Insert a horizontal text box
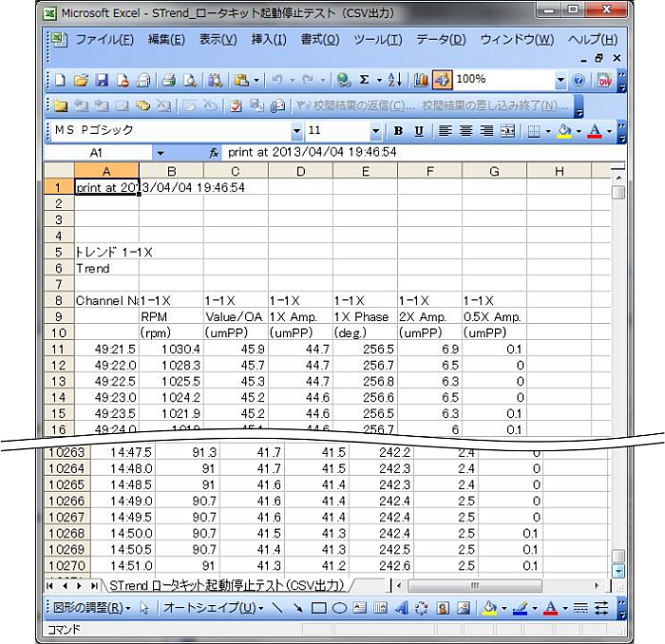This screenshot has width=665, height=644. tap(360, 609)
